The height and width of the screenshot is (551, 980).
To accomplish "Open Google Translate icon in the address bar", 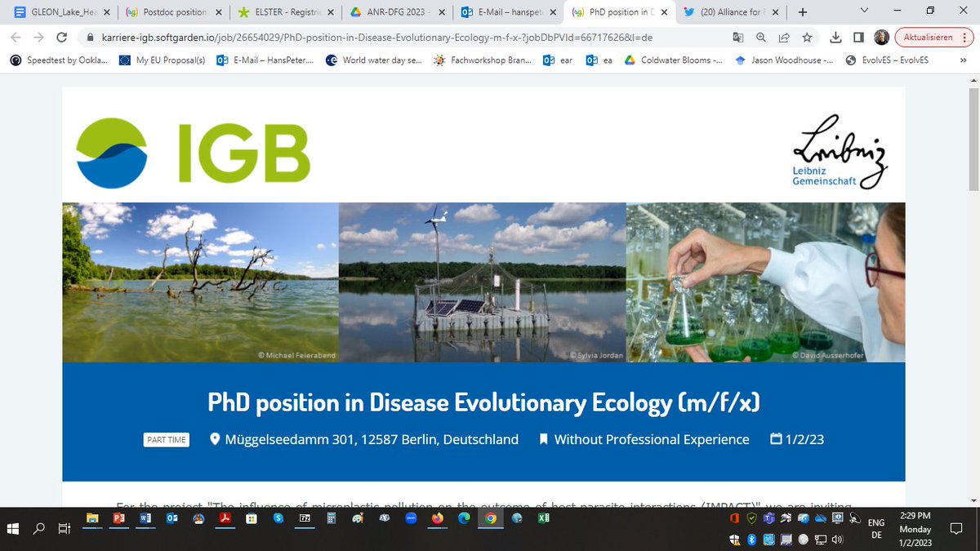I will click(x=737, y=38).
